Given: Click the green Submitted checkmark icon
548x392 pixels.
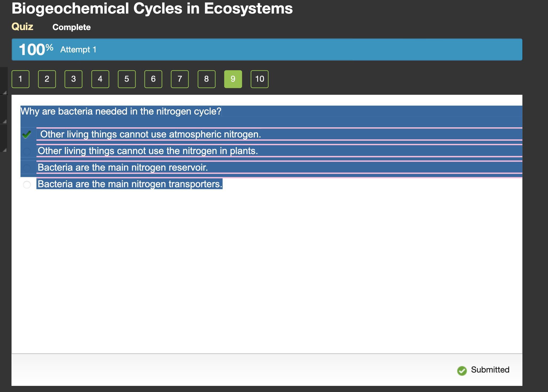Looking at the screenshot, I should coord(462,370).
